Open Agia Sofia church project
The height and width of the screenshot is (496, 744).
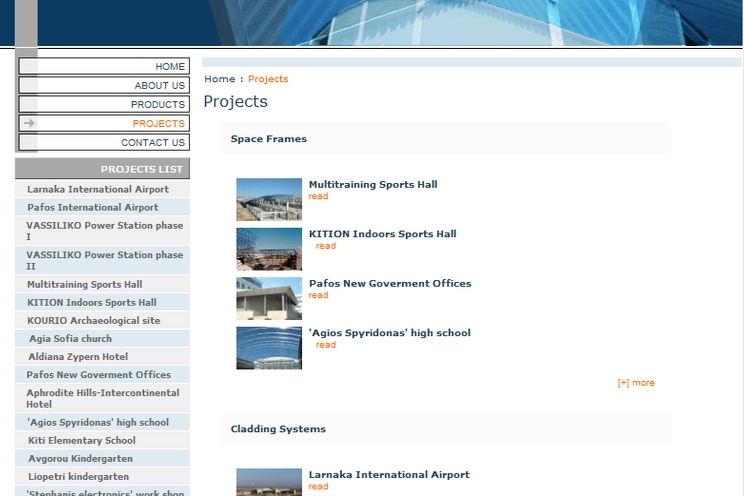[x=102, y=338]
